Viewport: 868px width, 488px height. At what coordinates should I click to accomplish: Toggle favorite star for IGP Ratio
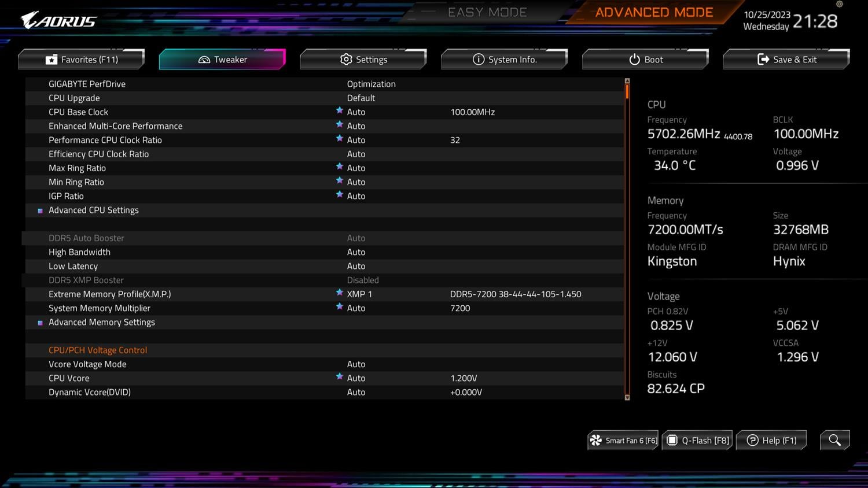coord(340,195)
